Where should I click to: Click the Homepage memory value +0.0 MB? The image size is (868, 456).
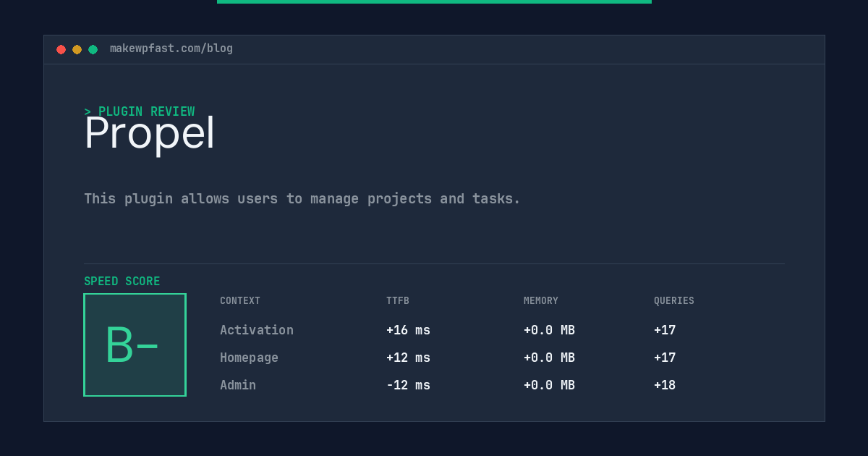[x=549, y=358]
